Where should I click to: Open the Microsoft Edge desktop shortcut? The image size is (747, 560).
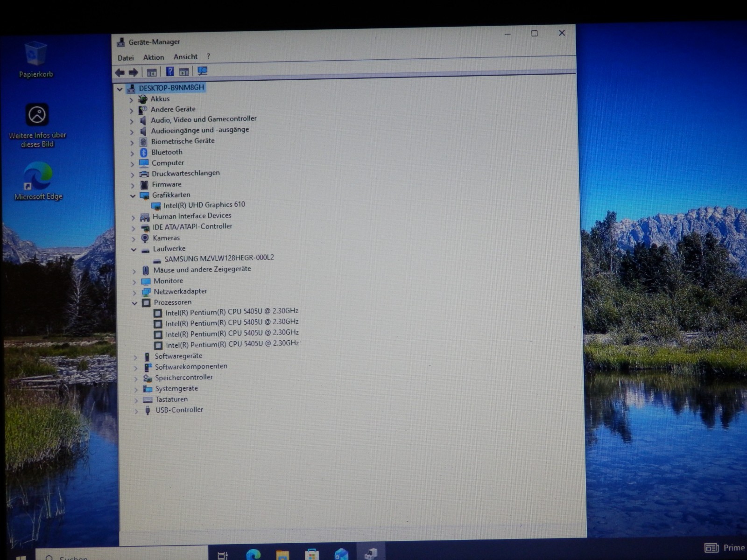[x=38, y=181]
